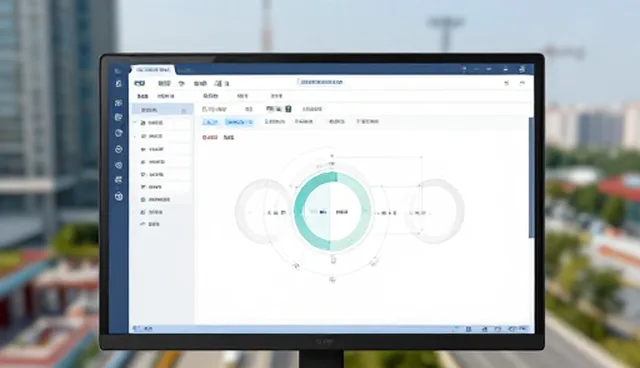Open the bold first item in the top toolbar
The width and height of the screenshot is (640, 368).
point(140,83)
